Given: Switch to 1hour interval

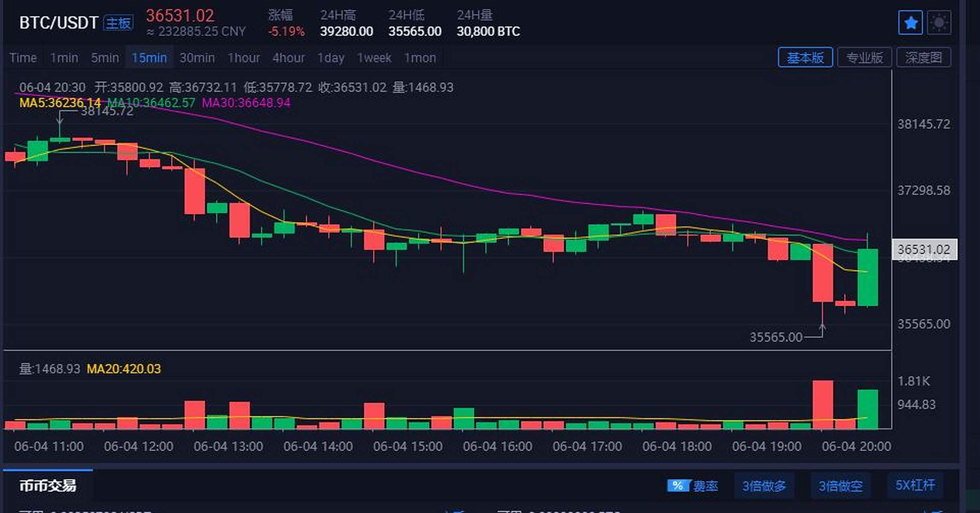Looking at the screenshot, I should click(244, 58).
